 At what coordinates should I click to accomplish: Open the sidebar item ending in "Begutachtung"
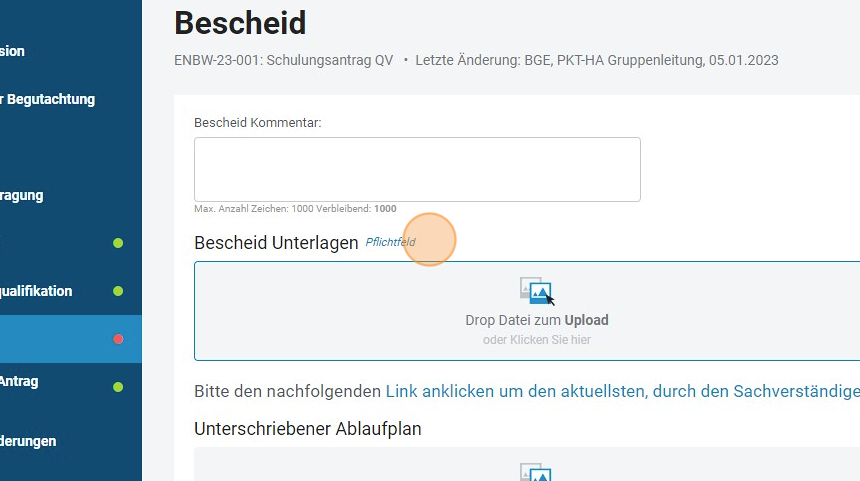[x=48, y=99]
